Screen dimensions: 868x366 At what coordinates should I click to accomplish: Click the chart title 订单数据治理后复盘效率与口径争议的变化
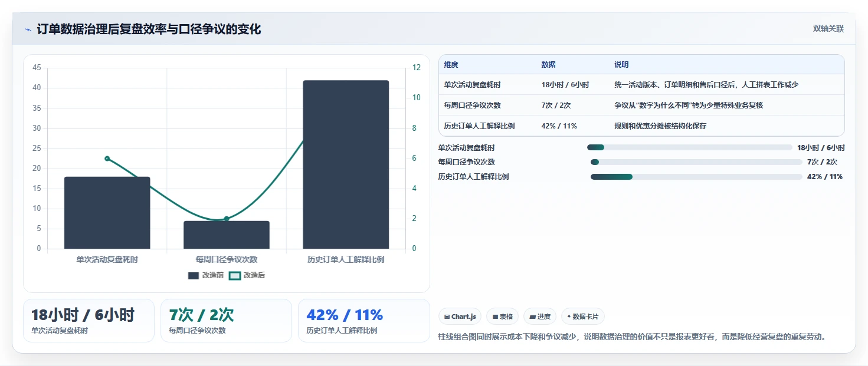(149, 29)
